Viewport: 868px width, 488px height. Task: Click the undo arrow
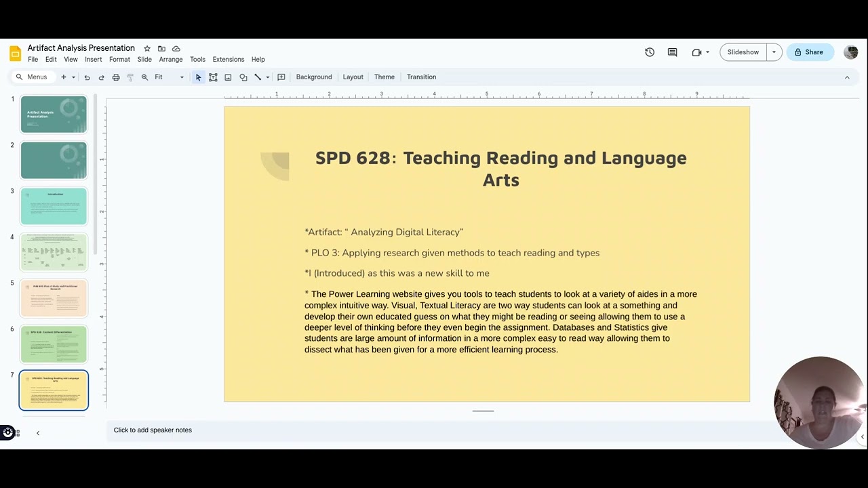click(x=87, y=77)
